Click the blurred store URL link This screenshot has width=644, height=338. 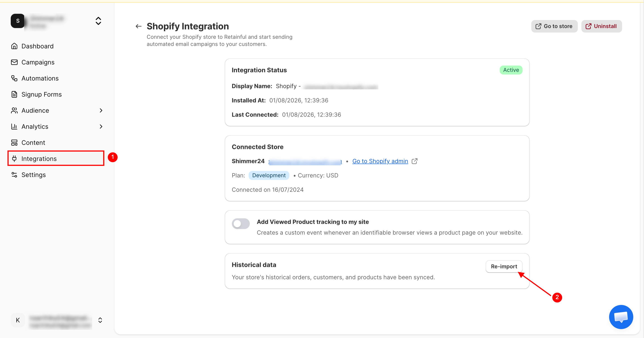(305, 161)
